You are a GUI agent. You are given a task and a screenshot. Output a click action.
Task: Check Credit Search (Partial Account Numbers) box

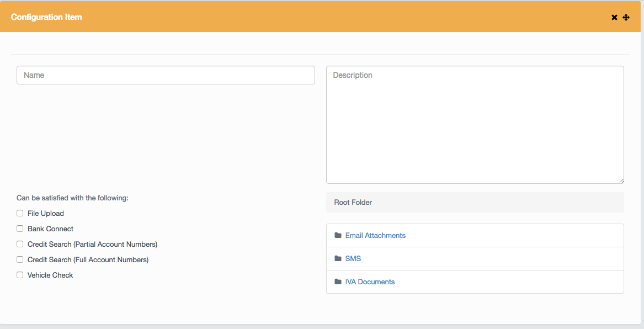click(x=20, y=244)
